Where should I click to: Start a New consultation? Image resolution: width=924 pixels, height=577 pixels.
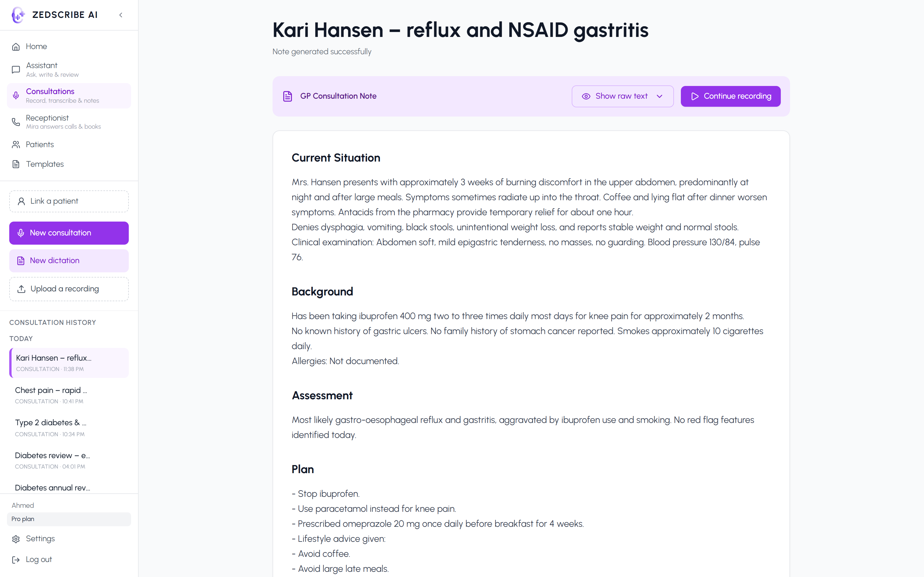pos(69,233)
